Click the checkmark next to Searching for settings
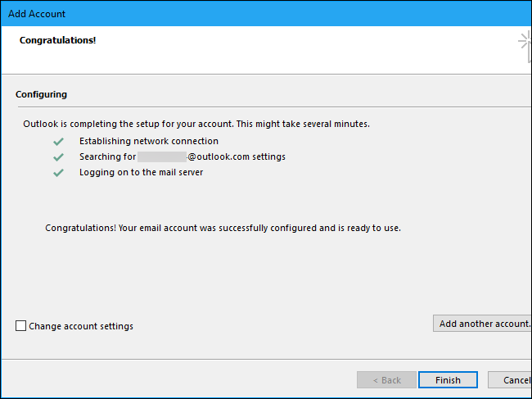The height and width of the screenshot is (399, 532). (x=58, y=156)
